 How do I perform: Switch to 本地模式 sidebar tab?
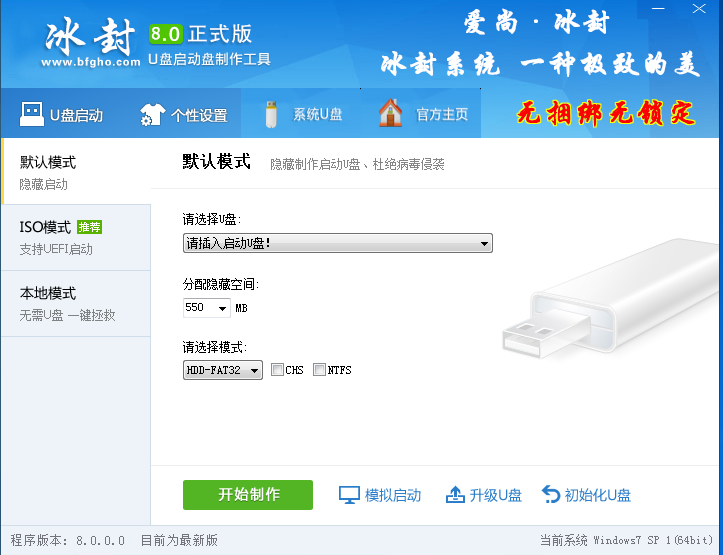click(76, 304)
